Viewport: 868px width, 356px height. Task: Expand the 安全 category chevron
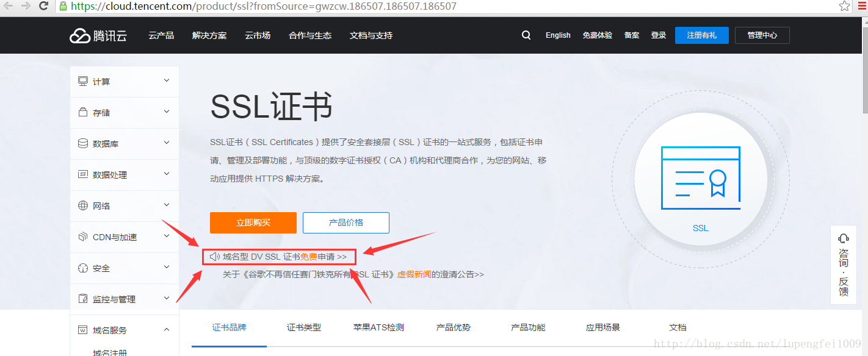[x=167, y=267]
